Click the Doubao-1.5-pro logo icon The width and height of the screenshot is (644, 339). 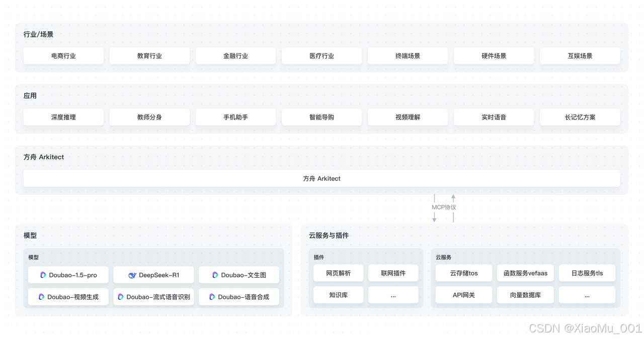(43, 275)
